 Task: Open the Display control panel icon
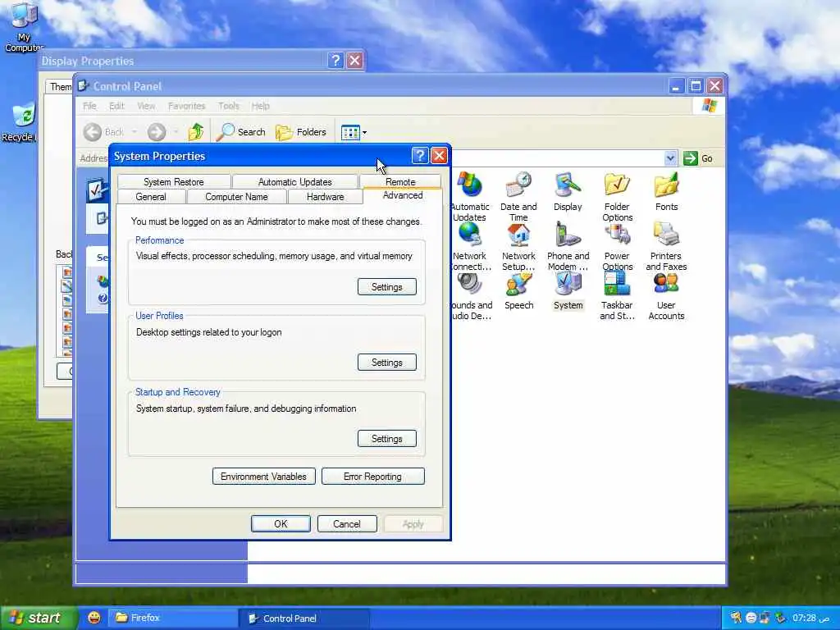click(568, 192)
